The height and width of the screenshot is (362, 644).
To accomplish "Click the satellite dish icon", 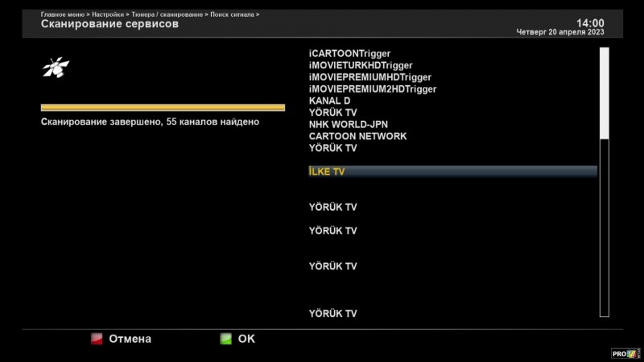I will (56, 68).
